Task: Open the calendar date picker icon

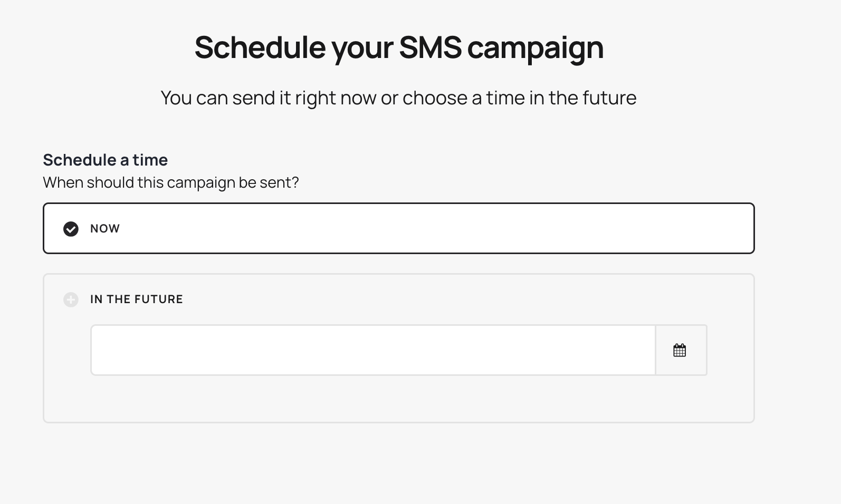Action: coord(680,351)
